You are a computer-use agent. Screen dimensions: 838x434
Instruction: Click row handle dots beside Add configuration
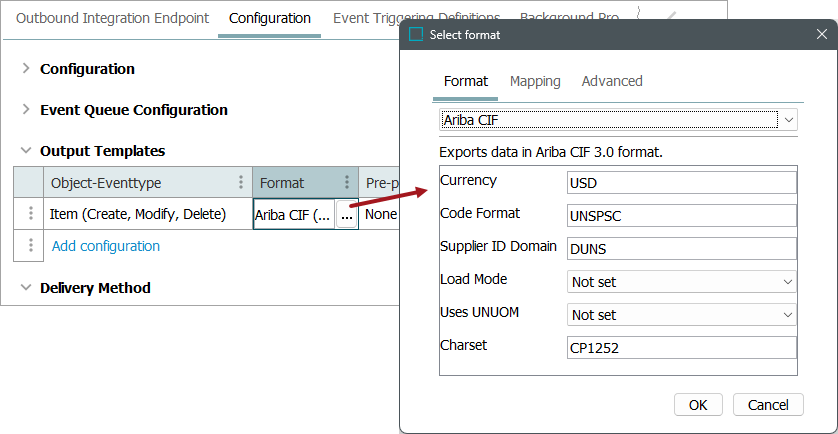pyautogui.click(x=31, y=246)
